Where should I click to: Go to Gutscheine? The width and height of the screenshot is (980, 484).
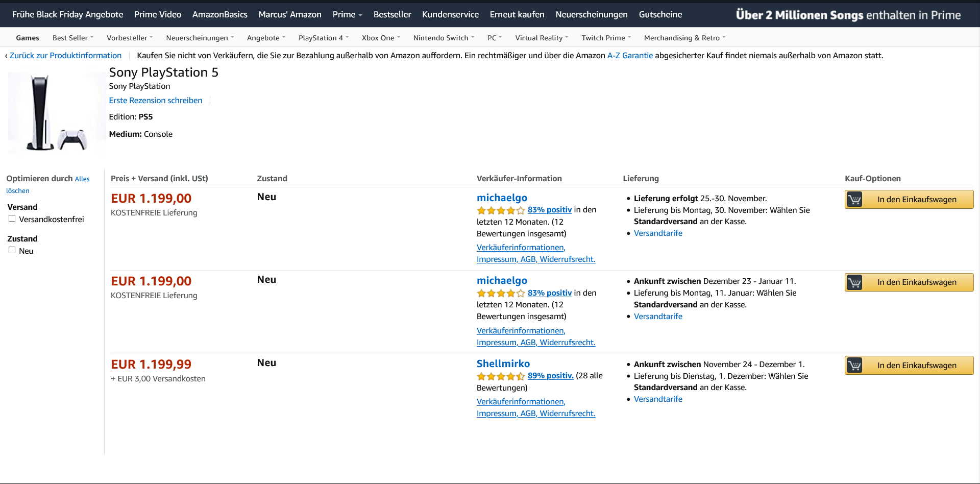click(660, 14)
